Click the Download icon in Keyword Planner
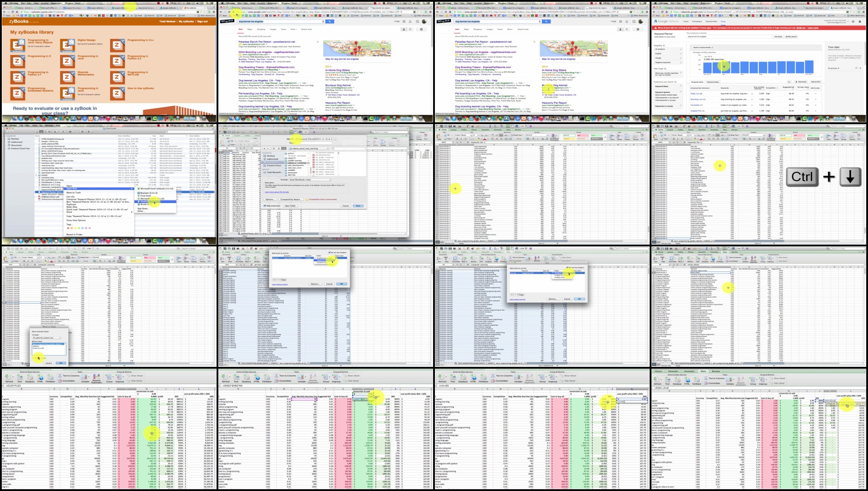 click(x=801, y=82)
